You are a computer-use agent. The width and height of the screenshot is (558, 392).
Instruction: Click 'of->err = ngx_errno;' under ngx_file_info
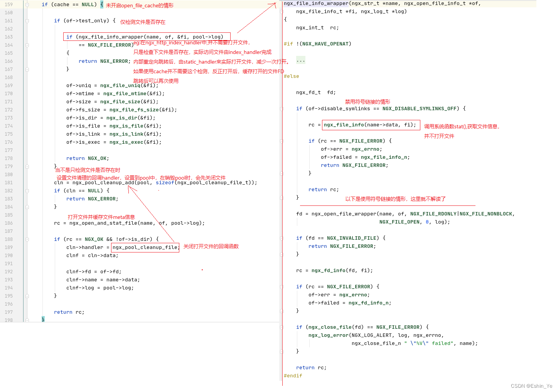352,149
